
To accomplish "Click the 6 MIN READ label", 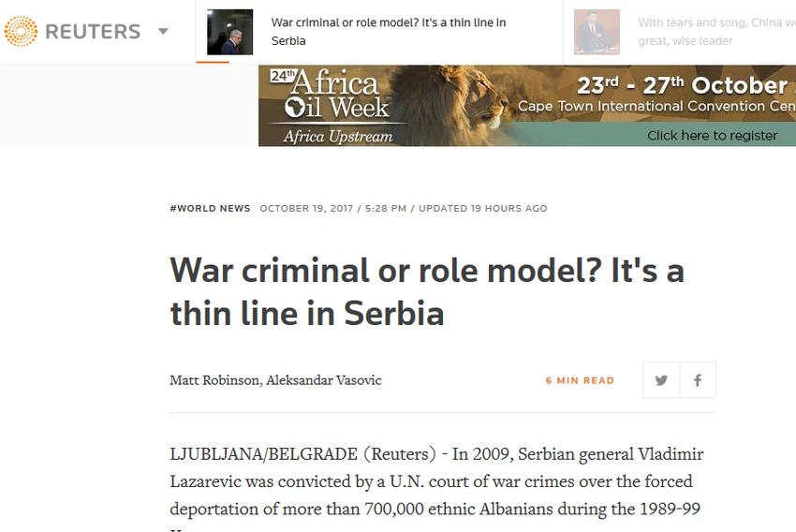I will click(580, 380).
